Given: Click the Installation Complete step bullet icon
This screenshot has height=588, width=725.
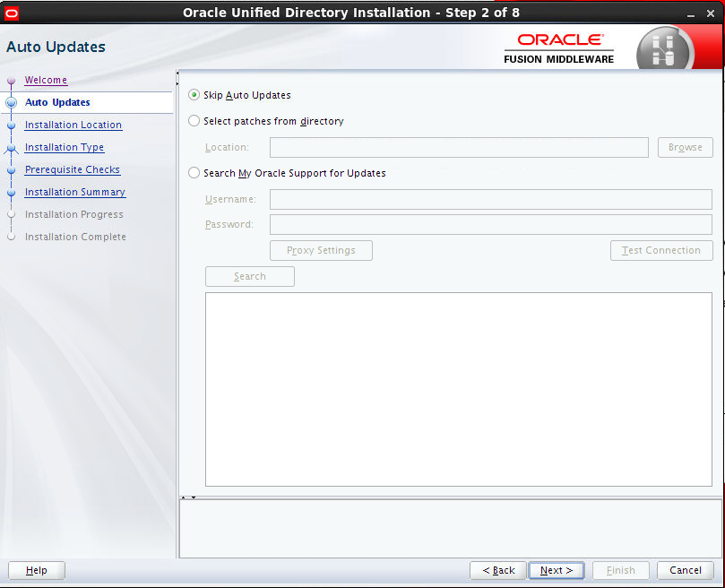Looking at the screenshot, I should (12, 237).
